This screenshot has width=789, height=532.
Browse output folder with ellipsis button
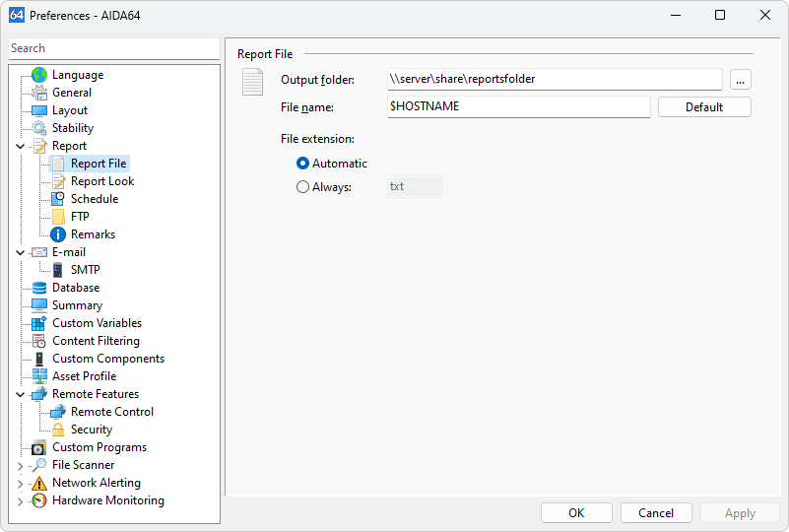tap(741, 79)
